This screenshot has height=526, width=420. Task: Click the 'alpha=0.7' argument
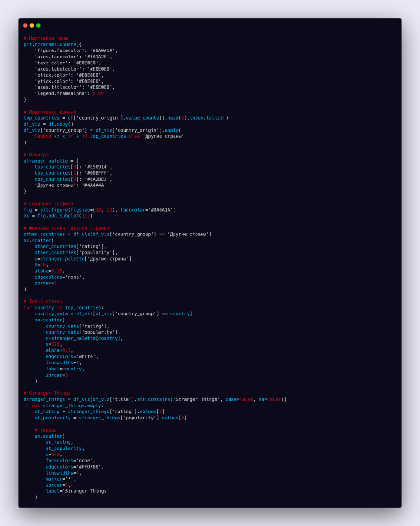(x=59, y=350)
